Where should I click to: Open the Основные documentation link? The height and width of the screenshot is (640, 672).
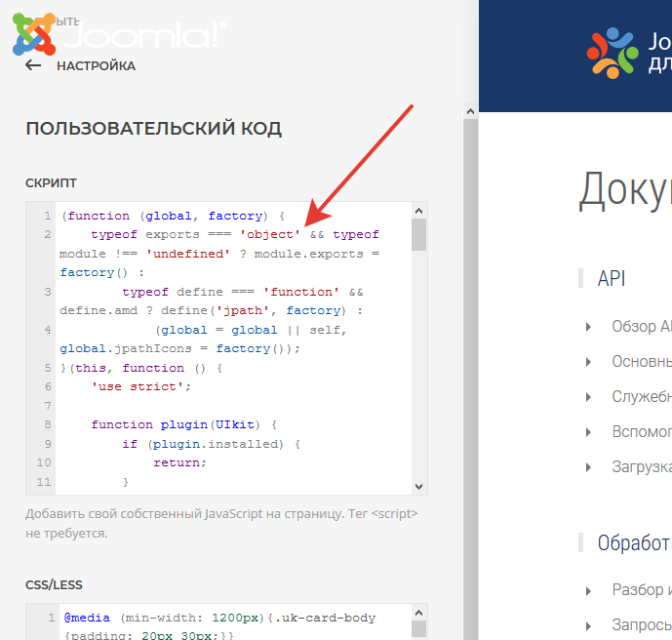point(642,362)
